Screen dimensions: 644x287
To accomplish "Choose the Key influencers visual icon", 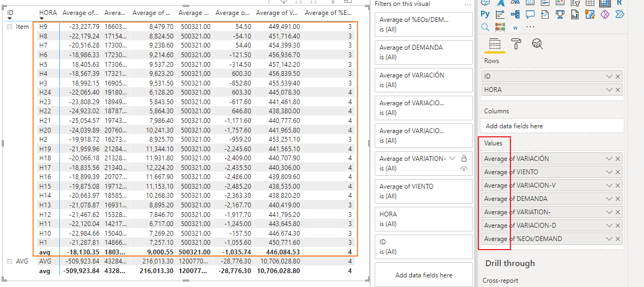I will pyautogui.click(x=500, y=14).
